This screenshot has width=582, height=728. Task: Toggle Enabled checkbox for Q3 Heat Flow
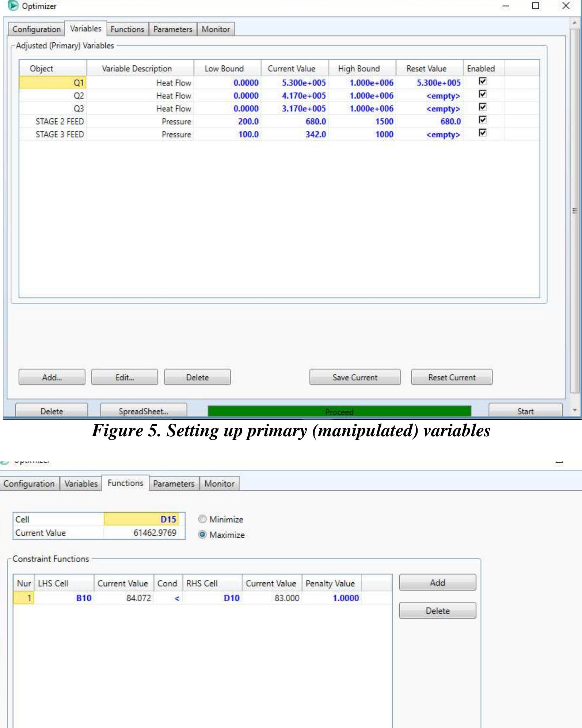click(x=483, y=107)
